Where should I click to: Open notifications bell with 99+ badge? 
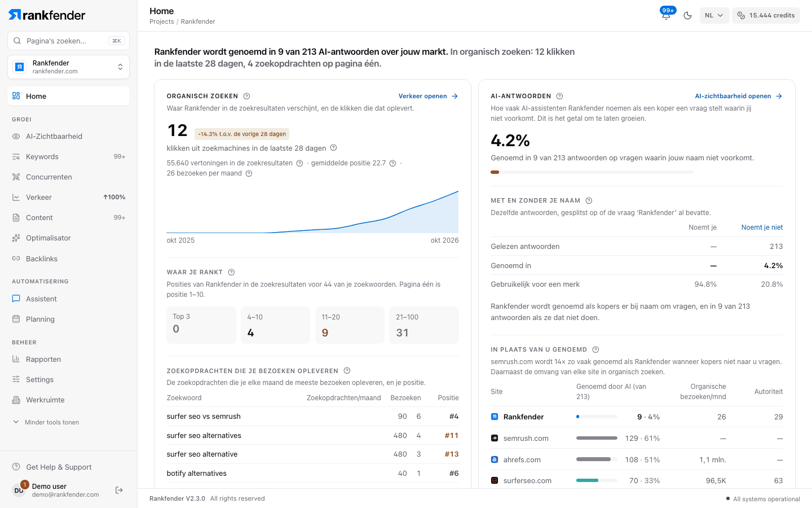pyautogui.click(x=666, y=15)
